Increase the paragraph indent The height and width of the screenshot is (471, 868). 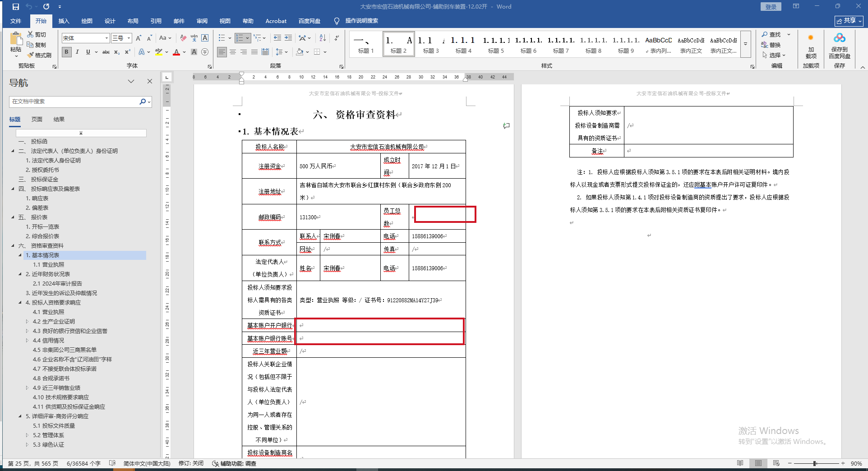tap(288, 38)
